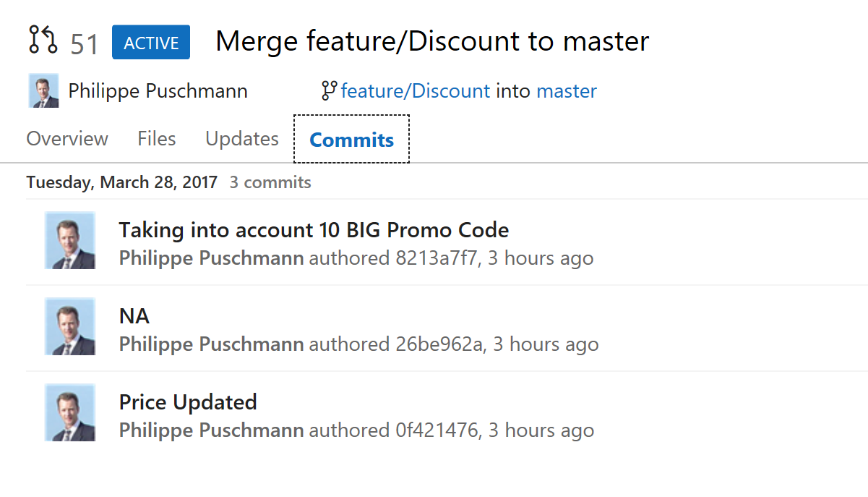868x497 pixels.
Task: Select the commit titled NA
Action: point(134,315)
